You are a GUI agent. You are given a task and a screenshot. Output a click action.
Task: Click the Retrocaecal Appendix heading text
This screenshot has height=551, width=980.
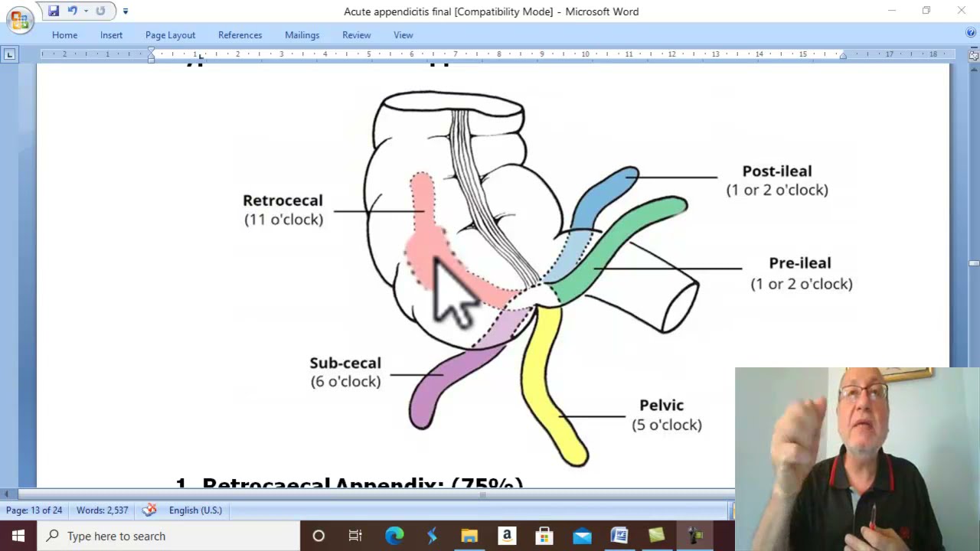coord(349,482)
